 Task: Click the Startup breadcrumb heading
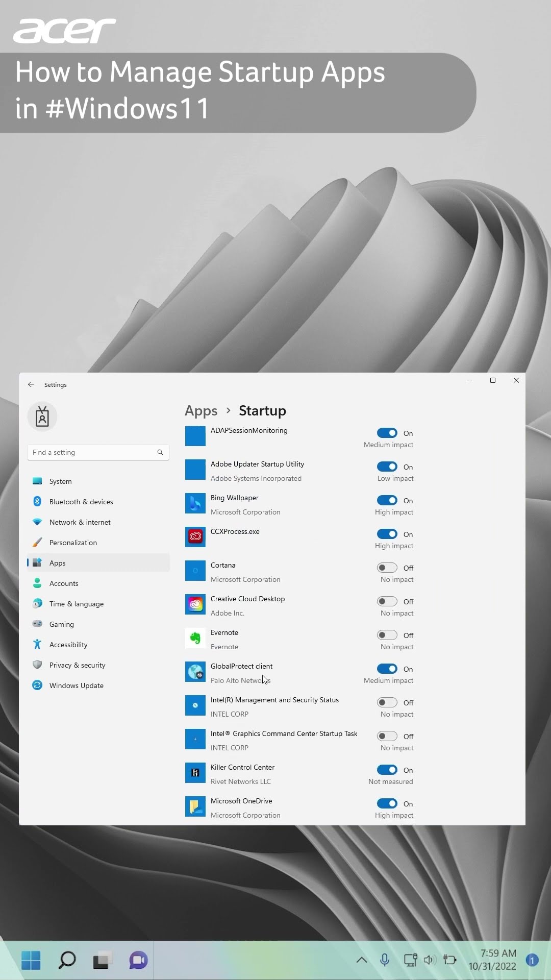262,411
